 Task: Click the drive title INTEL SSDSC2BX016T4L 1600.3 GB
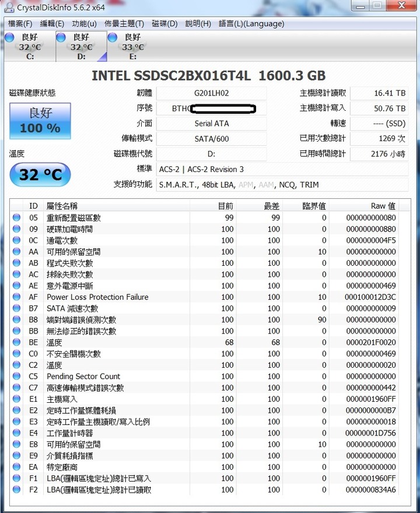pyautogui.click(x=208, y=76)
